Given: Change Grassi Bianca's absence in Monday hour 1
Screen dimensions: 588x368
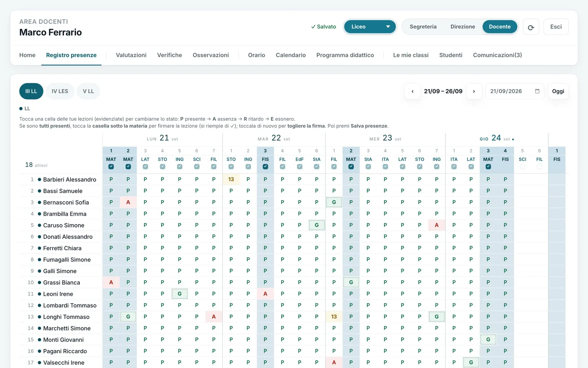Looking at the screenshot, I should pos(111,282).
